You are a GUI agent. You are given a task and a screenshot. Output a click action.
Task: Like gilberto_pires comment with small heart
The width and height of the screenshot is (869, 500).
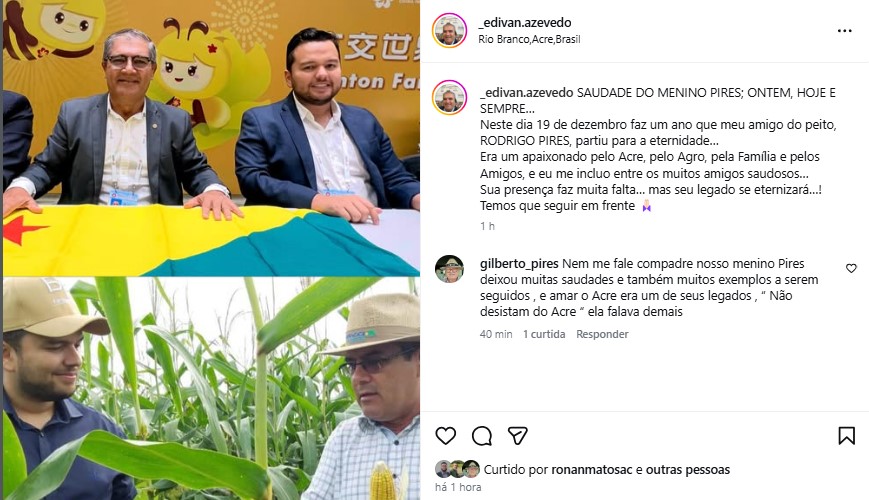click(x=851, y=268)
